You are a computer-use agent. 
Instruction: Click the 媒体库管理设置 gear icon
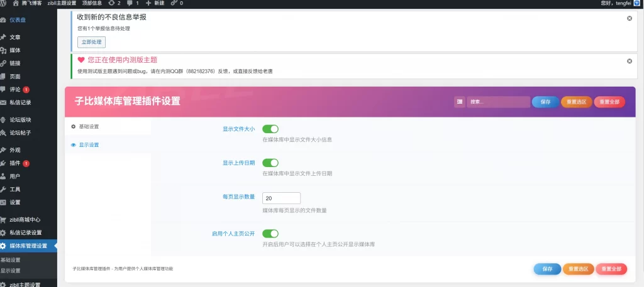tap(3, 246)
